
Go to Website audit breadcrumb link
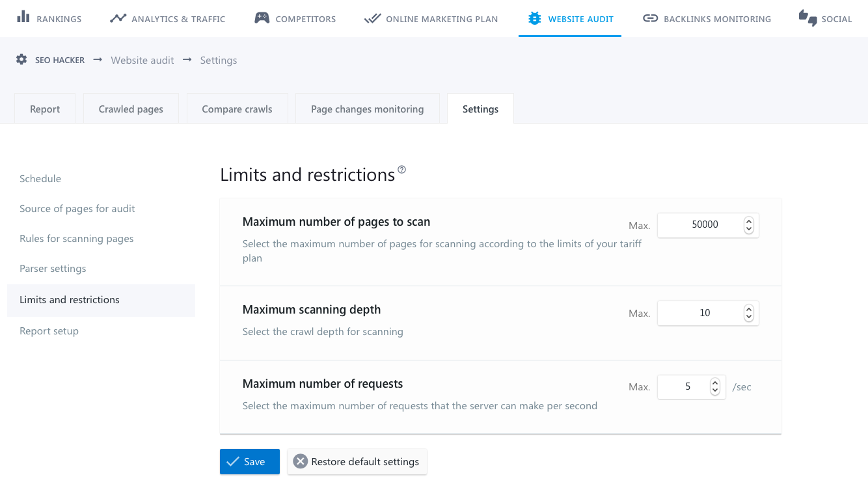[142, 60]
